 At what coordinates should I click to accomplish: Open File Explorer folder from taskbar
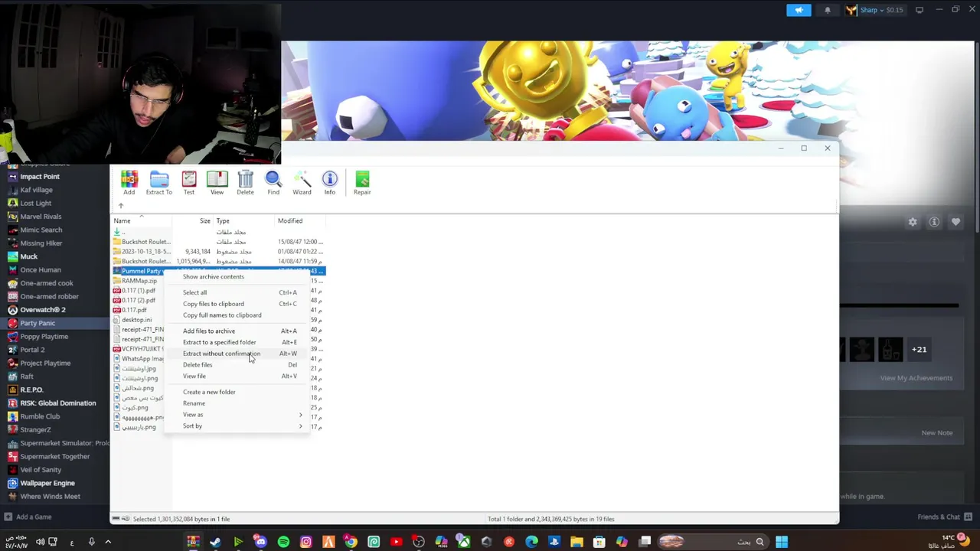tap(577, 542)
